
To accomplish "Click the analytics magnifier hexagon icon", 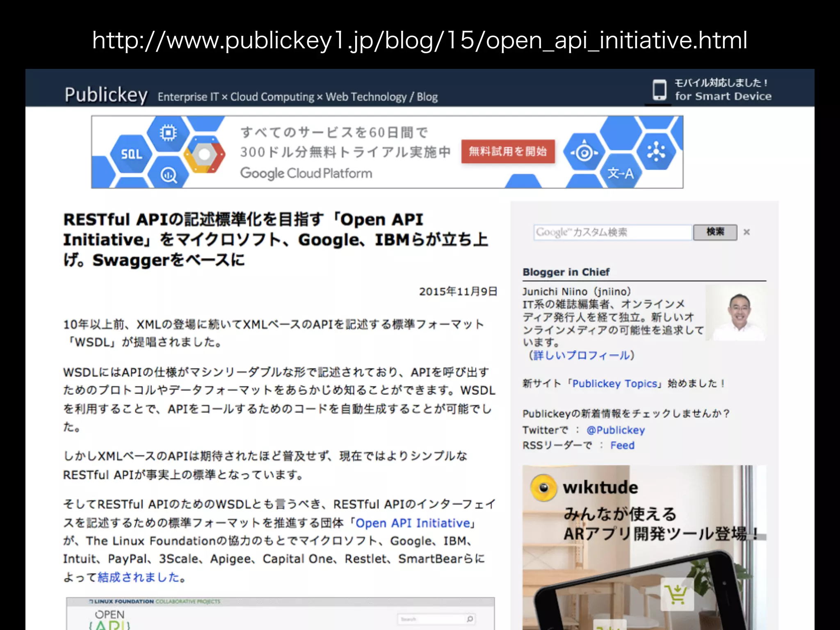I will point(168,175).
